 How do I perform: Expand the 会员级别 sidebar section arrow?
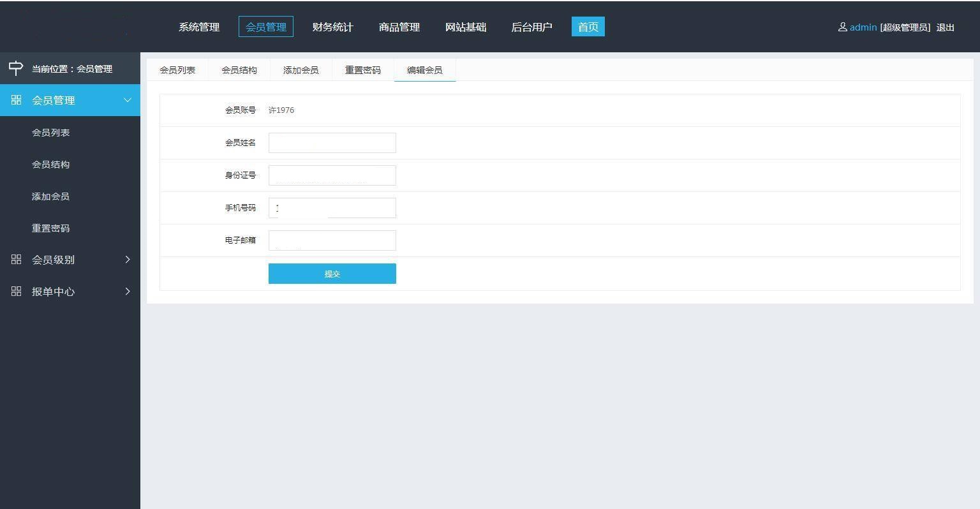pyautogui.click(x=128, y=260)
